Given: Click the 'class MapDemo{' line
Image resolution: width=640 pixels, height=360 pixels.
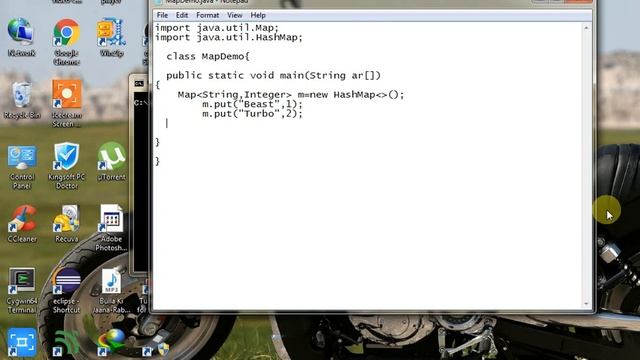Looking at the screenshot, I should coord(207,56).
